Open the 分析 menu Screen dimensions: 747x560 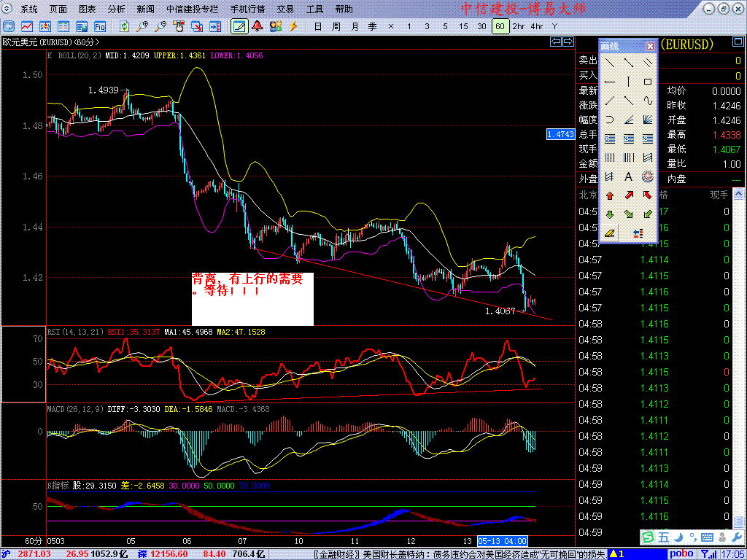pos(116,9)
